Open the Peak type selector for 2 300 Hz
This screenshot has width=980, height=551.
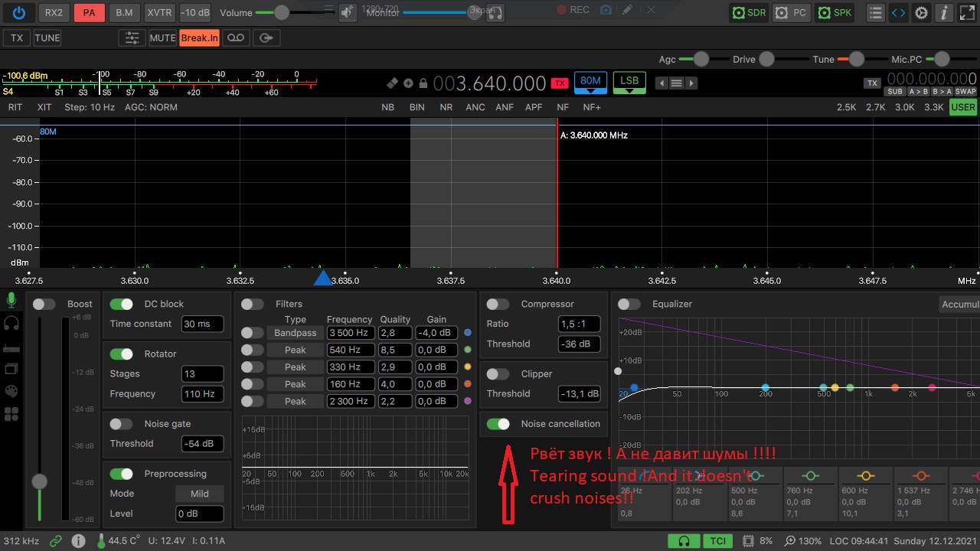point(295,401)
